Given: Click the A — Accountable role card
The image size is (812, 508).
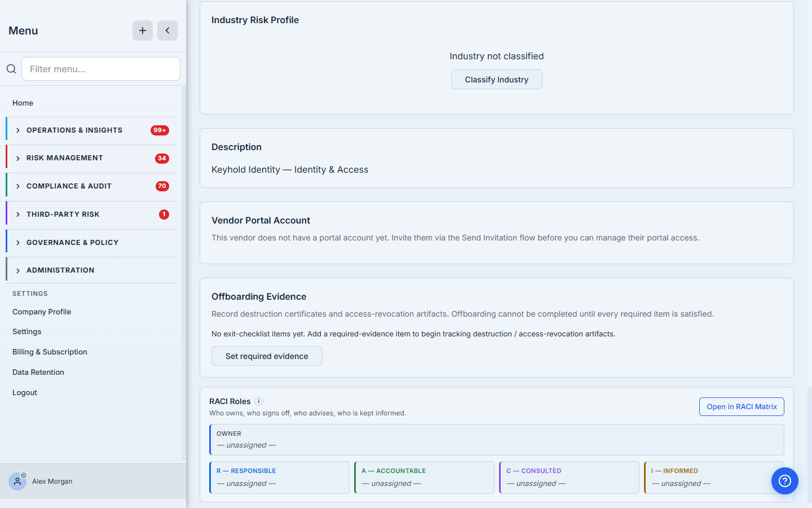Looking at the screenshot, I should tap(424, 478).
